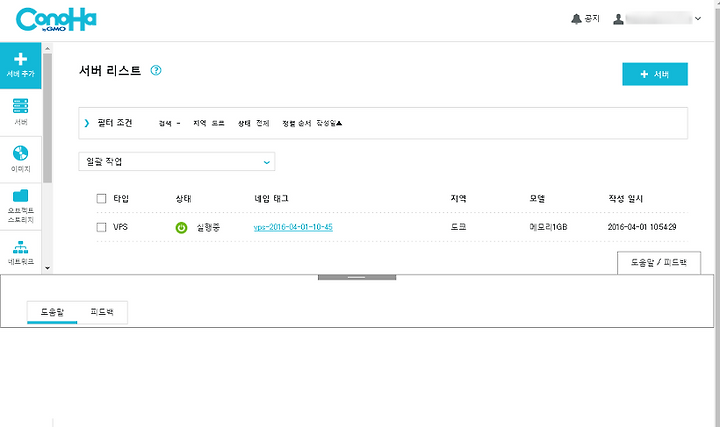Open the 오브젝트 스토리지 folder icon
The image size is (720, 427).
pyautogui.click(x=20, y=196)
